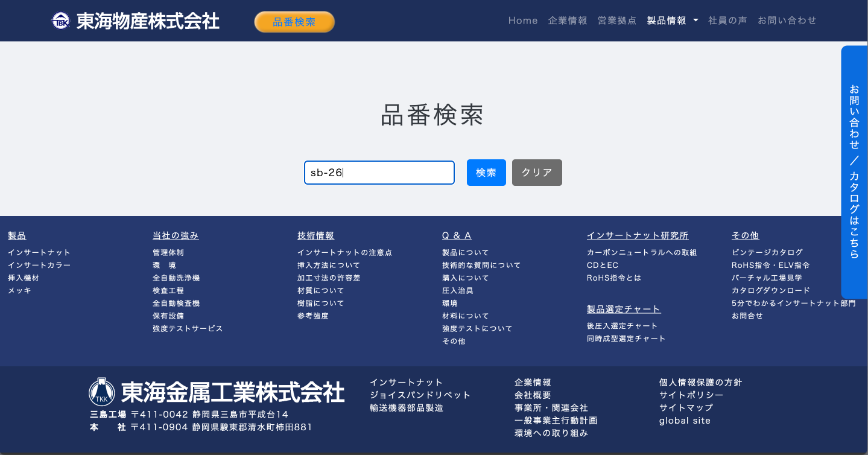
Task: Open the 全自動洗浄機 link
Action: click(176, 278)
